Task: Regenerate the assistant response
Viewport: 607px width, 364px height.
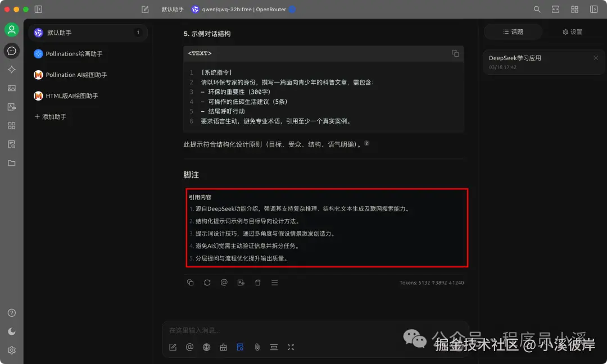Action: (207, 283)
